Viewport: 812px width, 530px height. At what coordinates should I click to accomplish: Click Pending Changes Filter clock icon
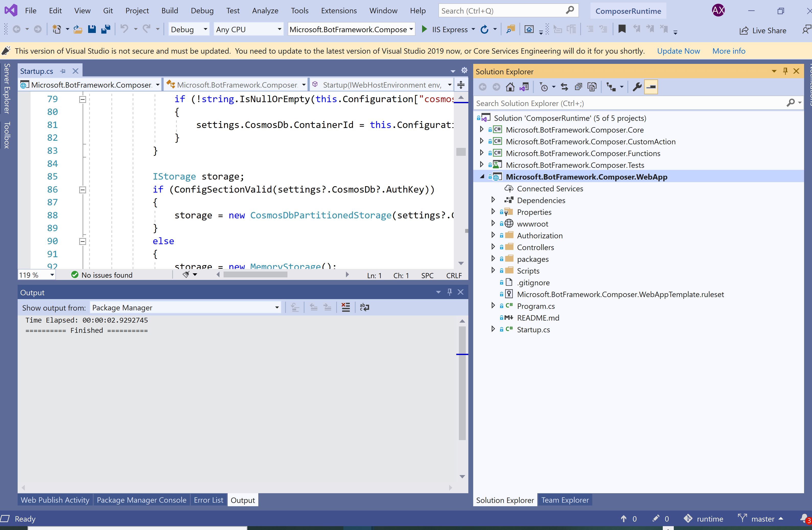tap(544, 87)
